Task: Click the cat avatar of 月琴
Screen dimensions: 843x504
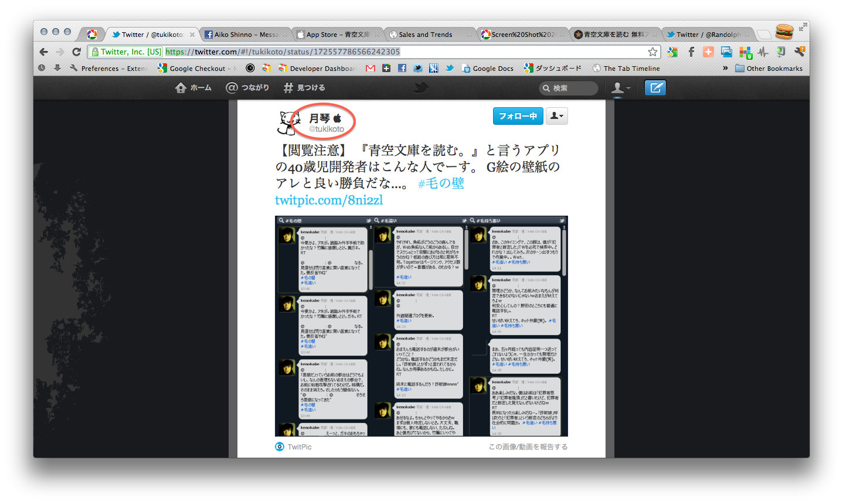Action: coord(288,122)
